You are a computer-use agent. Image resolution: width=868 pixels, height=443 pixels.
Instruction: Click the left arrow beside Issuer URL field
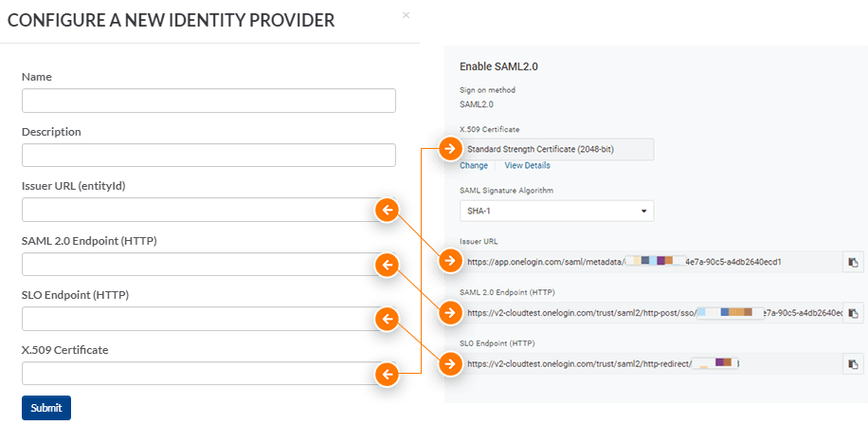pos(387,210)
